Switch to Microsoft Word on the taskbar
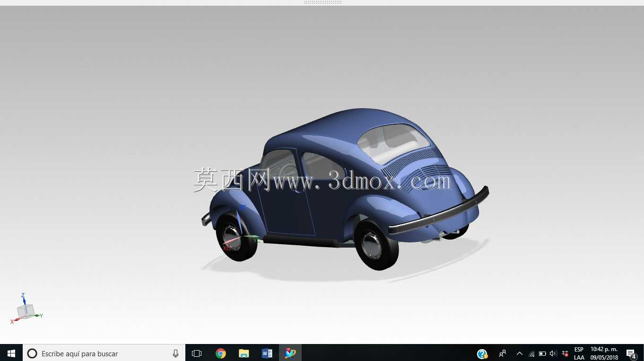The width and height of the screenshot is (644, 361). tap(267, 353)
